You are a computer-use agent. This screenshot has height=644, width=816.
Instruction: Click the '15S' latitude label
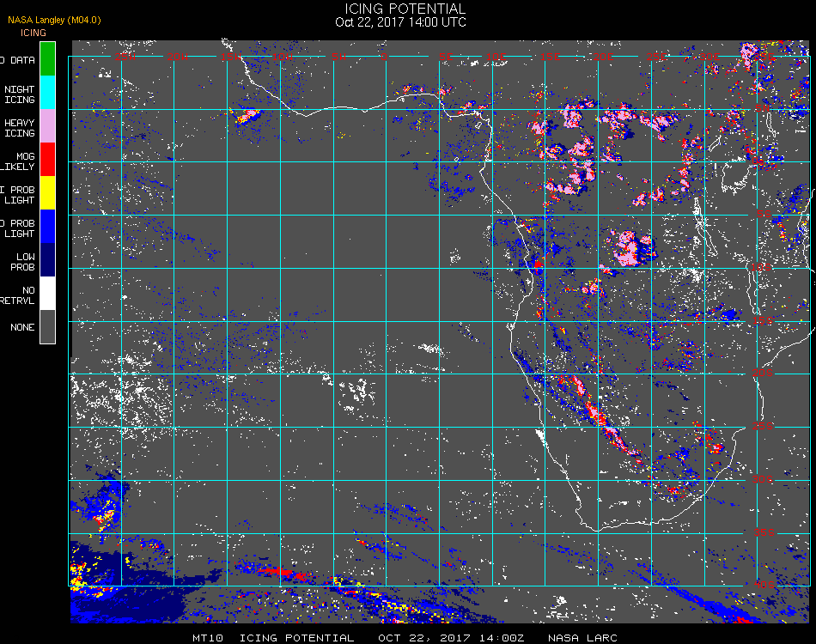[x=763, y=320]
